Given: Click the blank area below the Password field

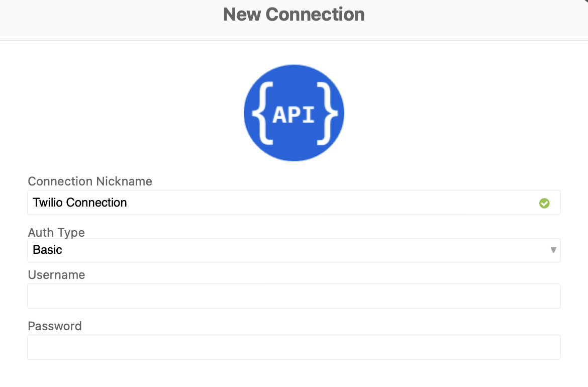Looking at the screenshot, I should click(293, 374).
